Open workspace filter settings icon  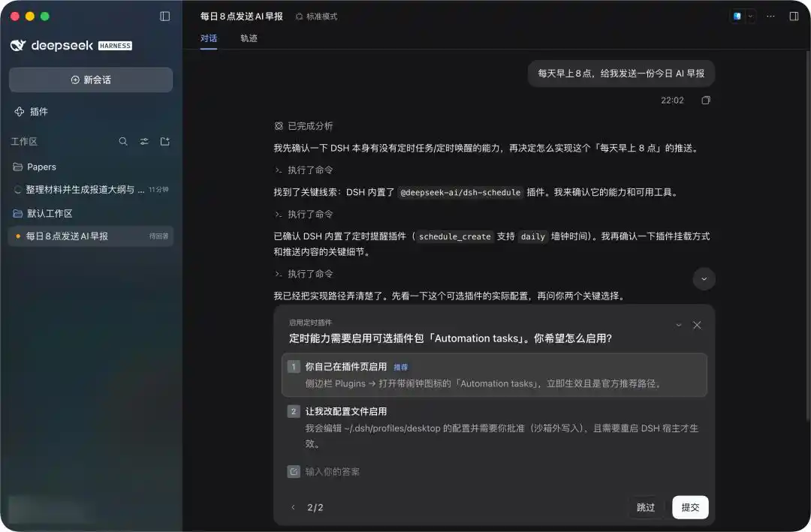[144, 141]
